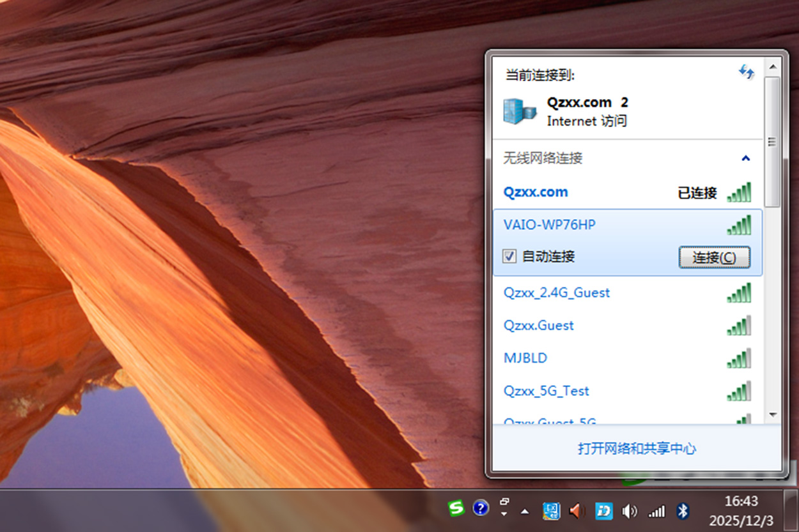This screenshot has width=799, height=532.
Task: Click the blue help question mark icon
Action: (x=481, y=508)
